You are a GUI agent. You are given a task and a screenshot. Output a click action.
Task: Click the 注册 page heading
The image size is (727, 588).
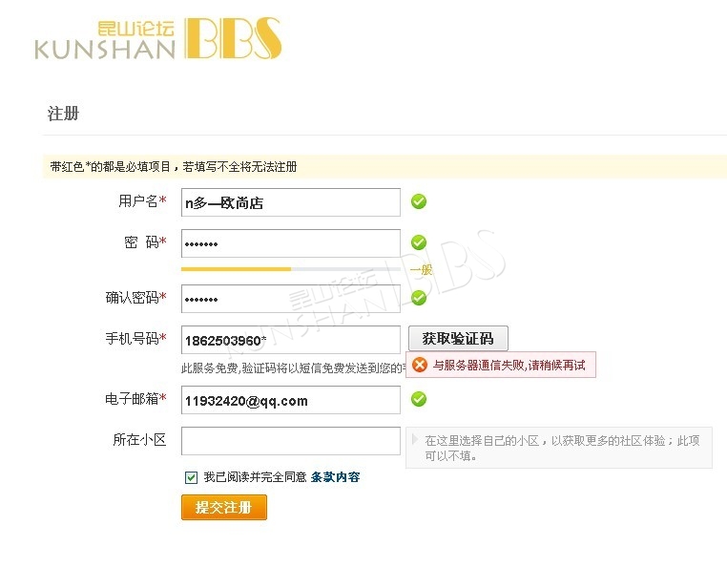point(63,114)
